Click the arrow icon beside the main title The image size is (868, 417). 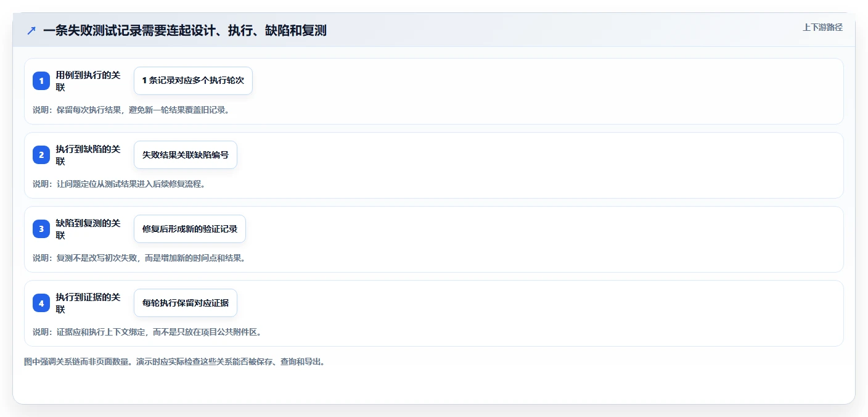pos(31,30)
